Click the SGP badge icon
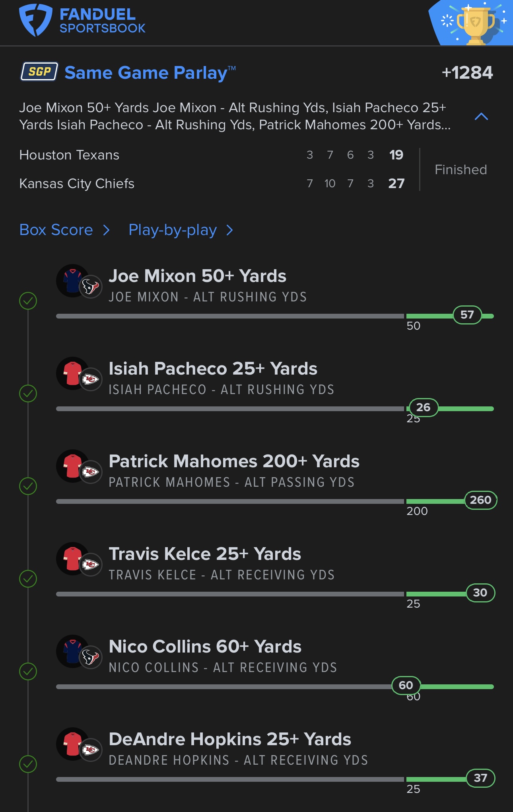Image resolution: width=513 pixels, height=812 pixels. coord(39,72)
